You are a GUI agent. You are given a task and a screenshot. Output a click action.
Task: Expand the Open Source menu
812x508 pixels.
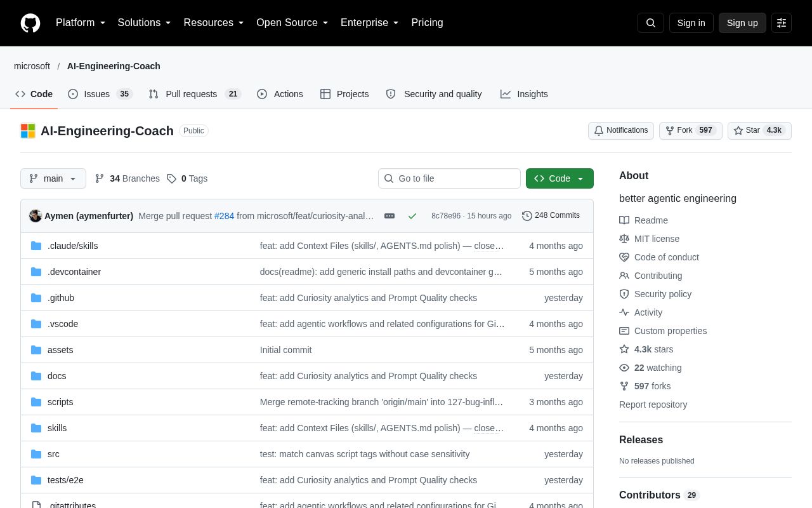(292, 23)
